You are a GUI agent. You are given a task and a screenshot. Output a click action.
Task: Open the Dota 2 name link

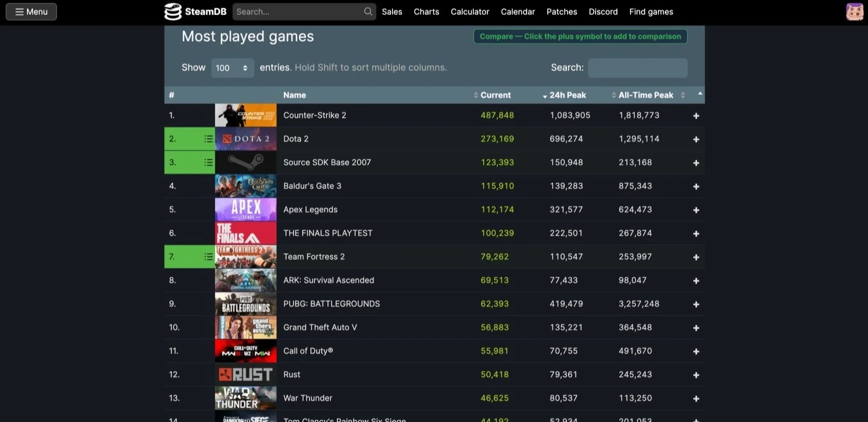296,139
